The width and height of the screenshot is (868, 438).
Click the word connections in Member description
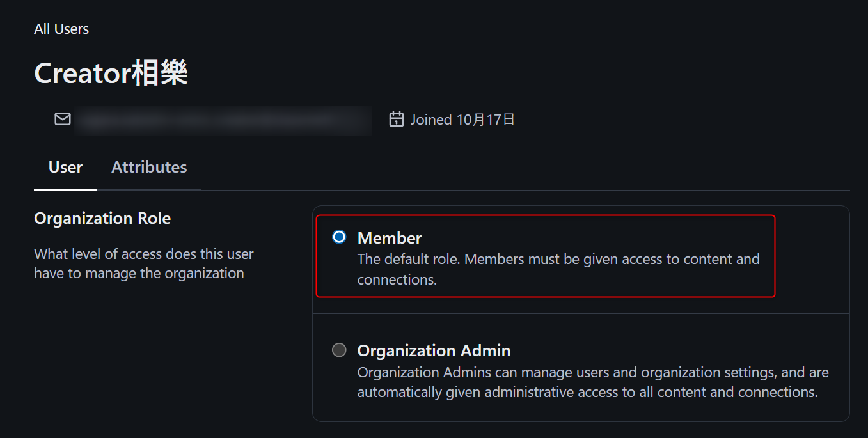tap(395, 280)
